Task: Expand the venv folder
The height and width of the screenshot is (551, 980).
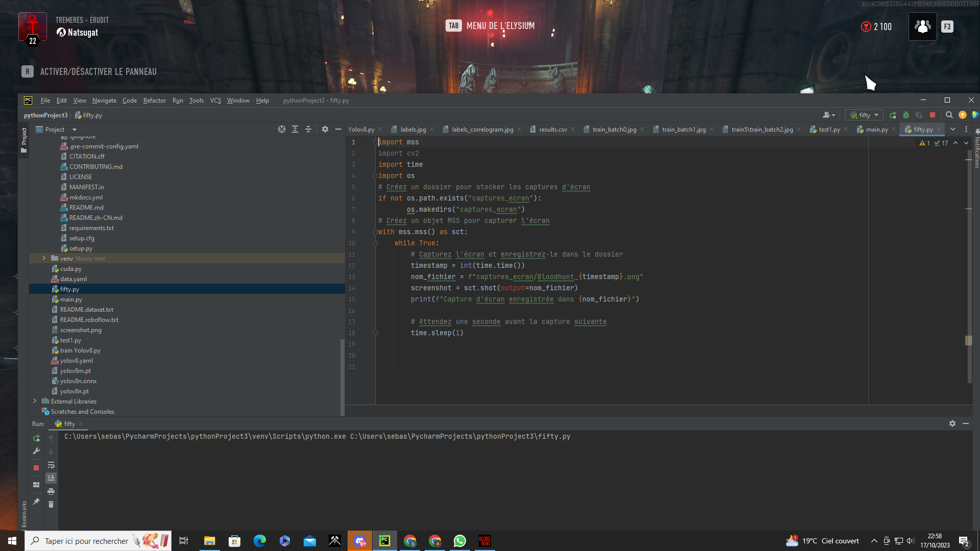Action: 44,258
